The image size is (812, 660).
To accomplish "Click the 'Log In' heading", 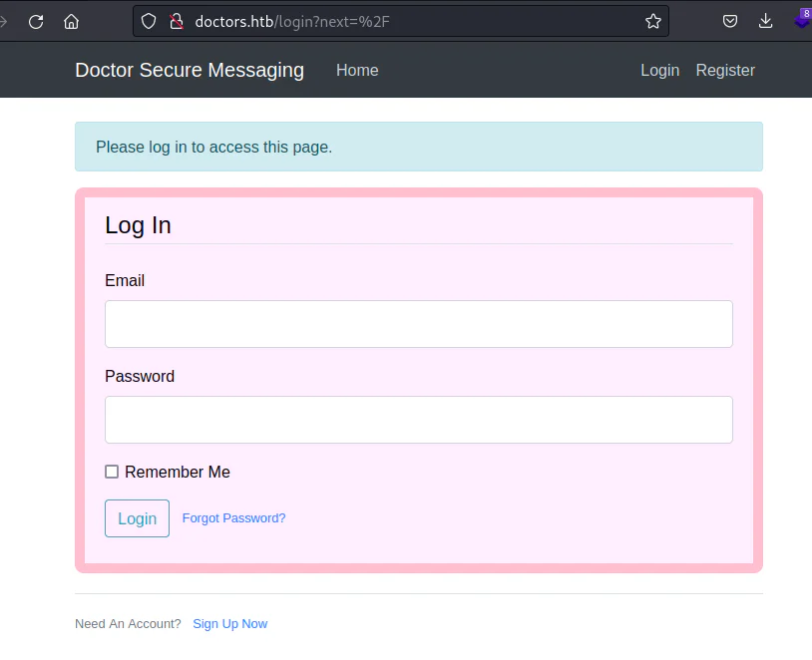I will (x=138, y=225).
